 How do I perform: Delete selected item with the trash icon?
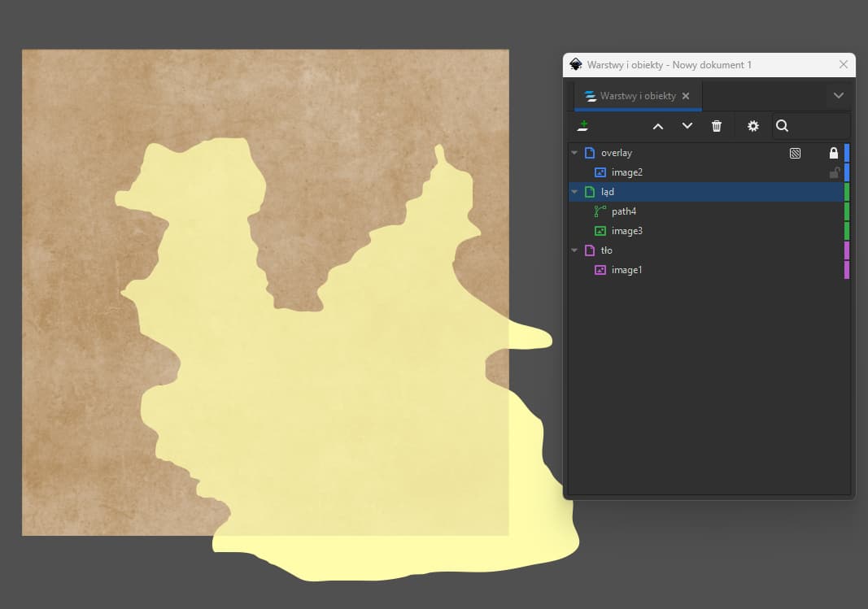[717, 126]
